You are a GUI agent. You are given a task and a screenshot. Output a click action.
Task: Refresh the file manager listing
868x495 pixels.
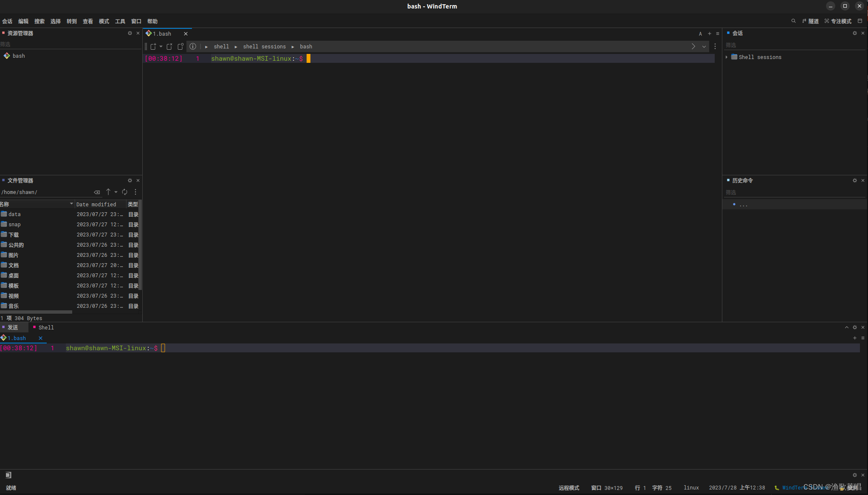(125, 192)
